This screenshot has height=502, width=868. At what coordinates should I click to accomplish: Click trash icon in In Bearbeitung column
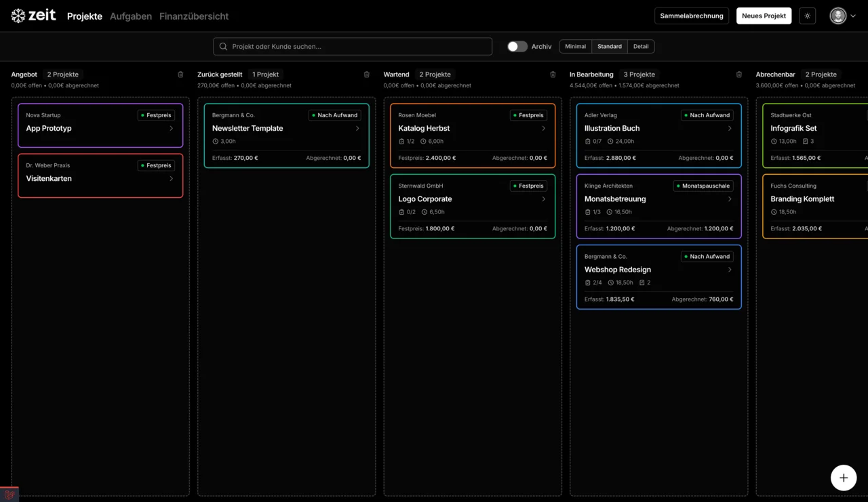[739, 75]
